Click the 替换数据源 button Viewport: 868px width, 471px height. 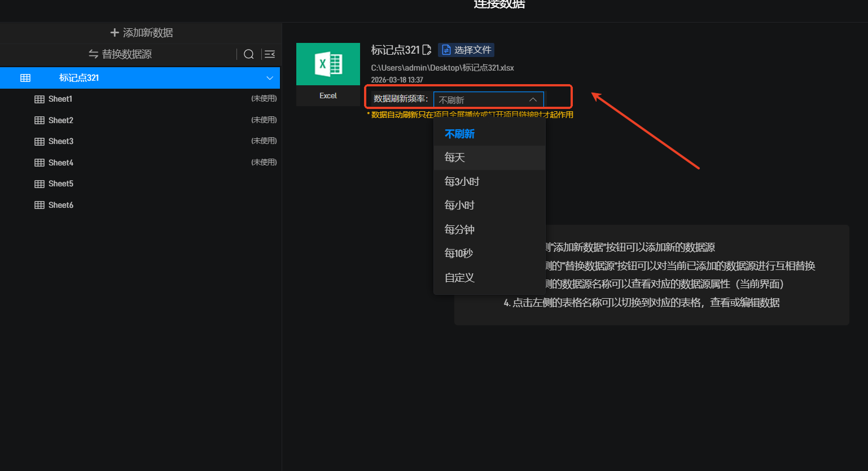(120, 54)
